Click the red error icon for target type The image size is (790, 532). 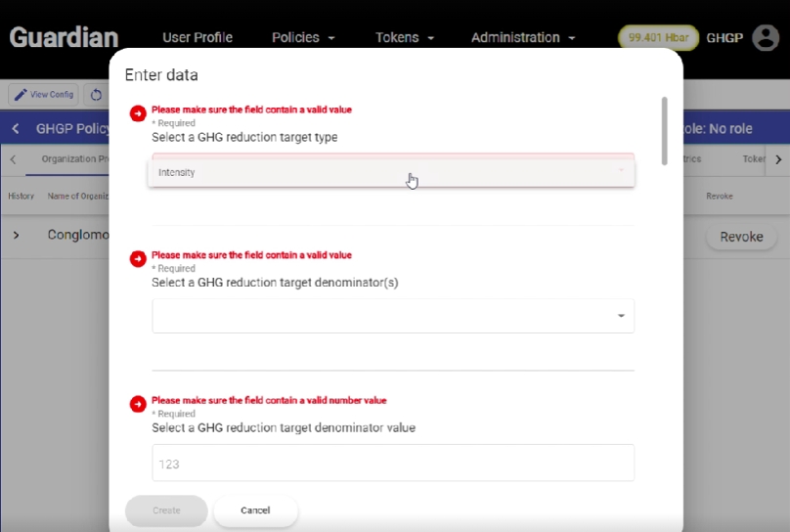[138, 113]
